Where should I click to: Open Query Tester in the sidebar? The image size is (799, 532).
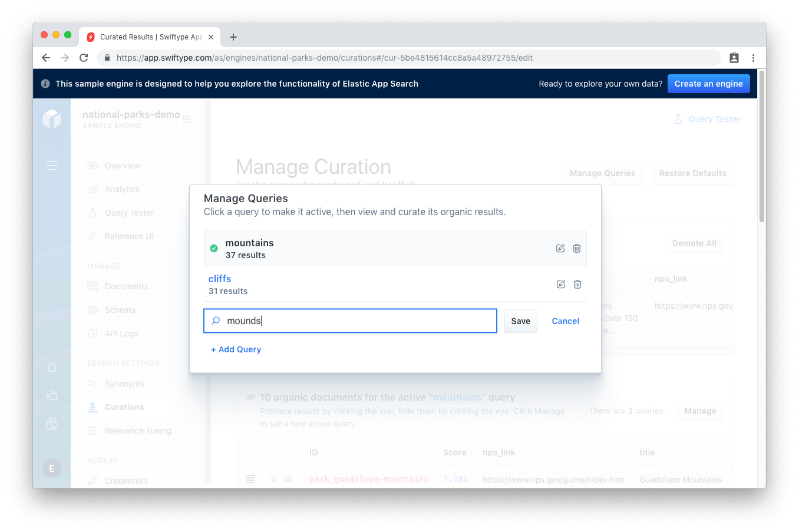tap(129, 213)
